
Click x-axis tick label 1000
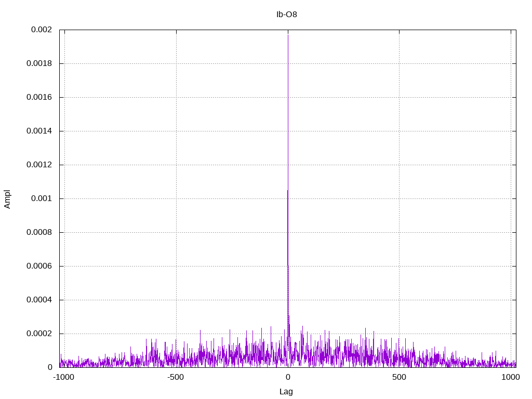511,377
